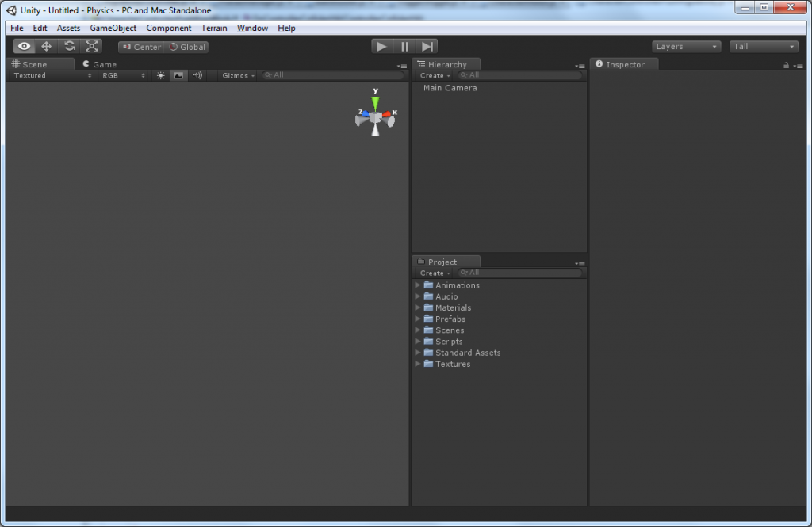Open the Terrain menu
Image resolution: width=812 pixels, height=527 pixels.
pos(214,28)
